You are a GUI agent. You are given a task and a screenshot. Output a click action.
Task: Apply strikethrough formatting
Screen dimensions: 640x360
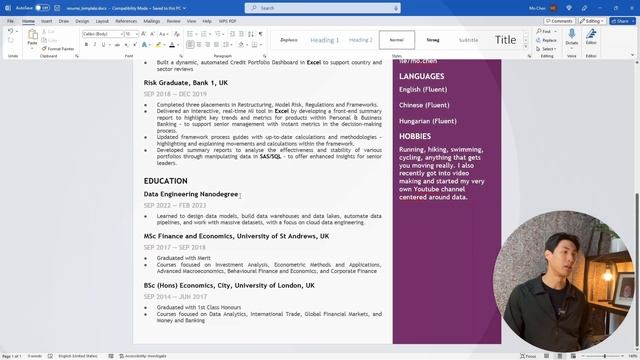[x=117, y=44]
